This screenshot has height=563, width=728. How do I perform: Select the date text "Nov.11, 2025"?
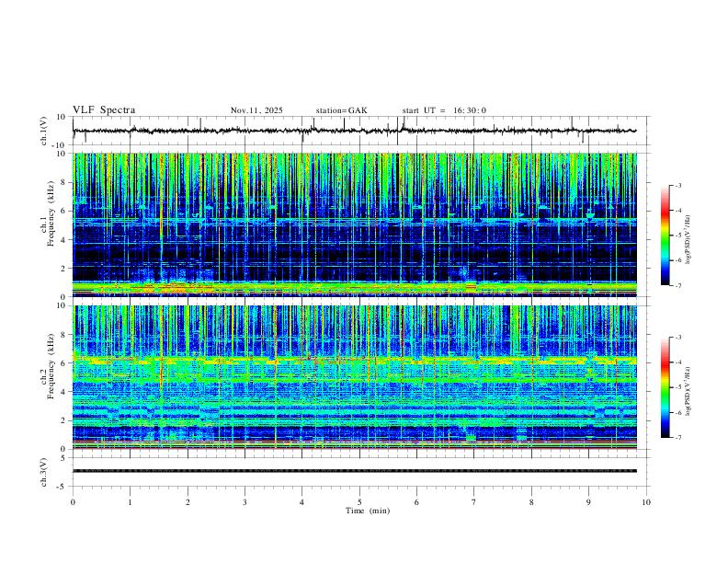tap(256, 110)
